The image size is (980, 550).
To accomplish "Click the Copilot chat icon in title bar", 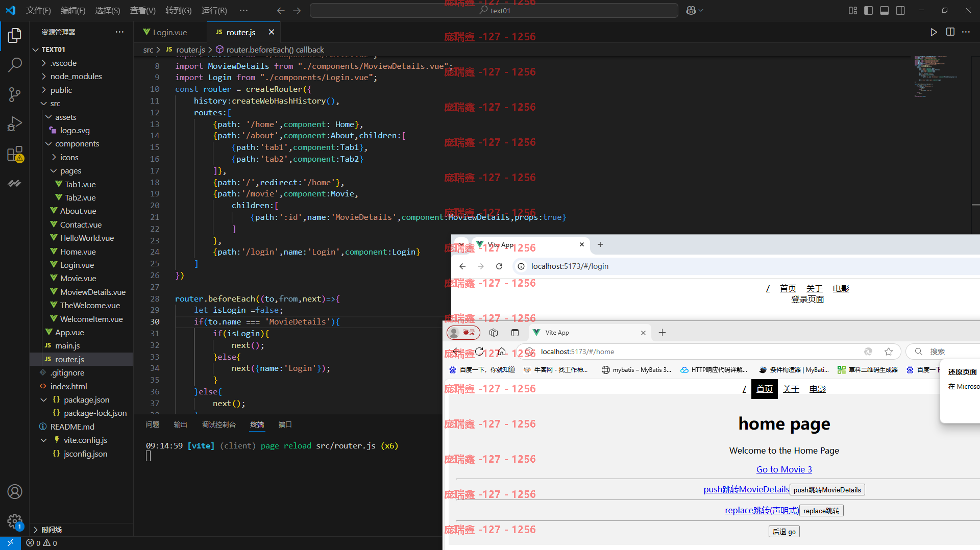I will 691,10.
